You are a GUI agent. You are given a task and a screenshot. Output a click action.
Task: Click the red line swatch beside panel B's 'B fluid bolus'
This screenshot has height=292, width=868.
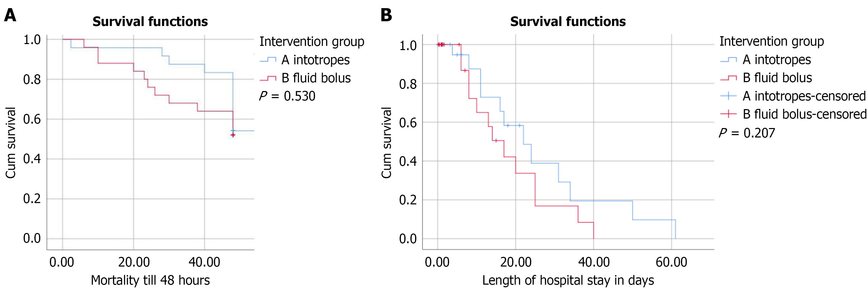pos(728,78)
